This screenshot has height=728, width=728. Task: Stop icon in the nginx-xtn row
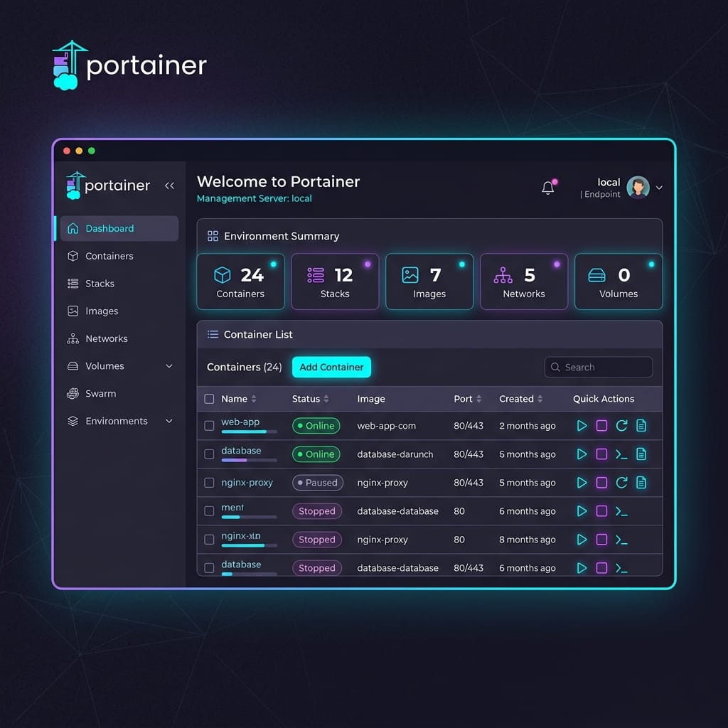[601, 540]
